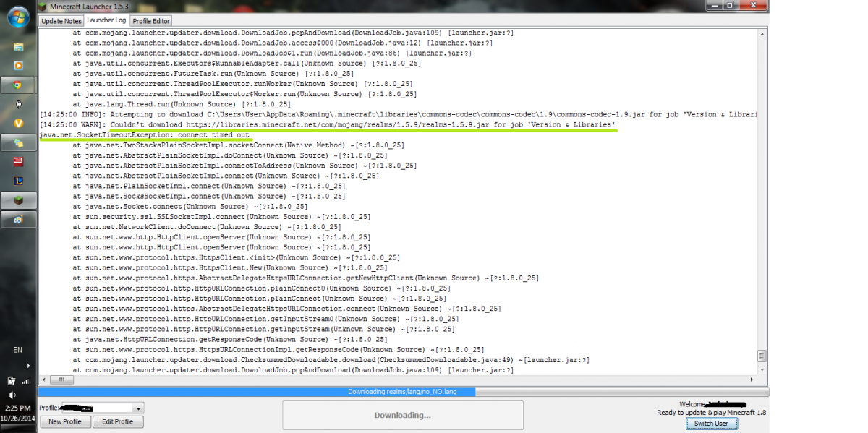Open the Profile Editor tab
This screenshot has height=433, width=868.
(x=151, y=21)
